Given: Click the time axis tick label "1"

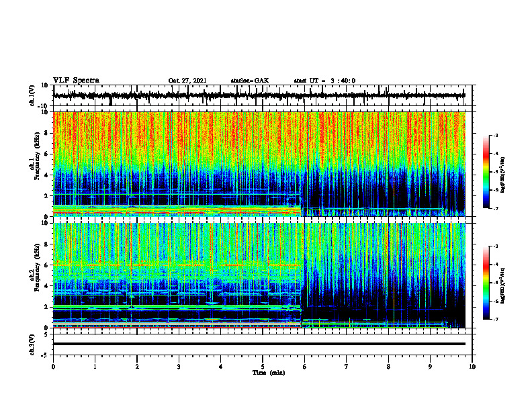Looking at the screenshot, I should pos(95,367).
